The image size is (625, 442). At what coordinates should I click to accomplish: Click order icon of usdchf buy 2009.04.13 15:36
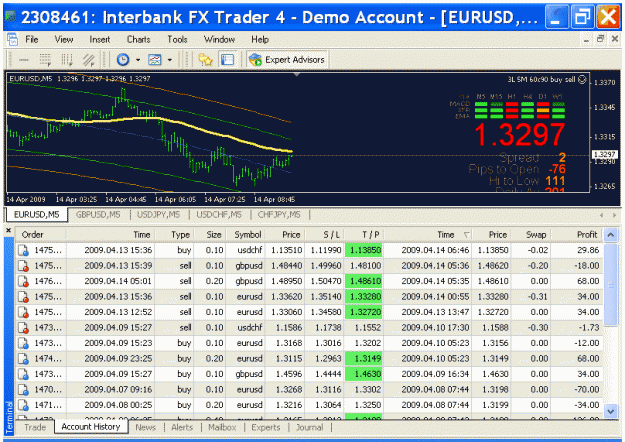pos(24,250)
